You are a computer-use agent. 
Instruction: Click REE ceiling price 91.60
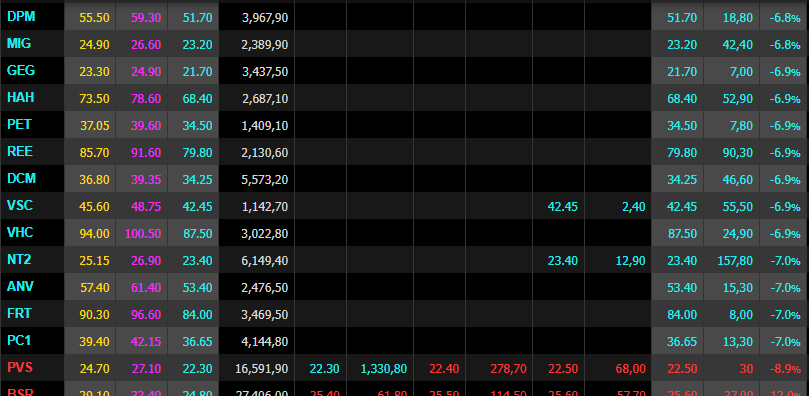[146, 153]
